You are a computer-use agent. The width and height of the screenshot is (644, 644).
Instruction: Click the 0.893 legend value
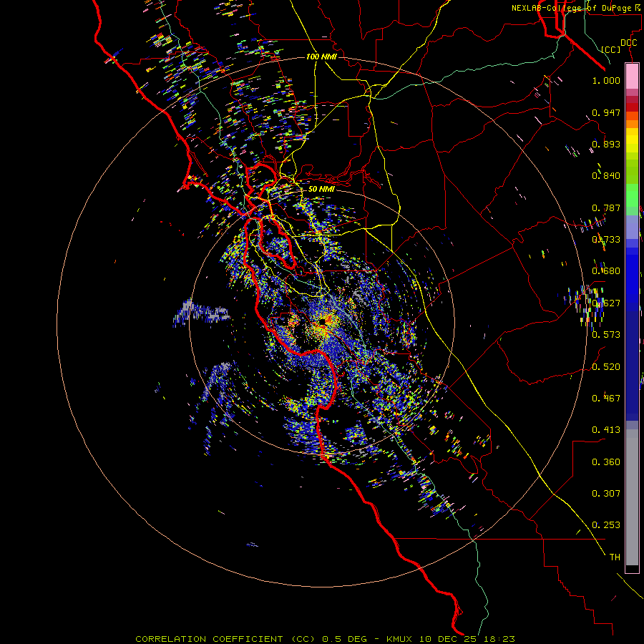coord(606,144)
